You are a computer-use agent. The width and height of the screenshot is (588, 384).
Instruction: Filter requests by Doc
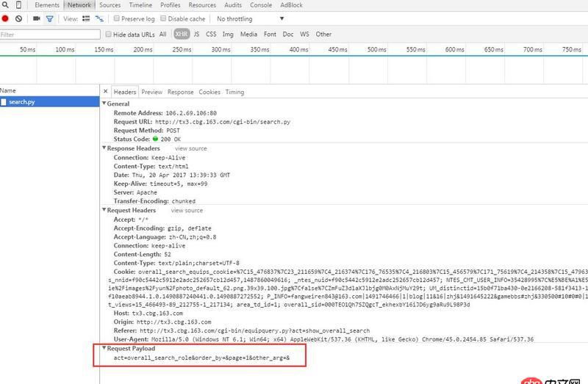288,34
